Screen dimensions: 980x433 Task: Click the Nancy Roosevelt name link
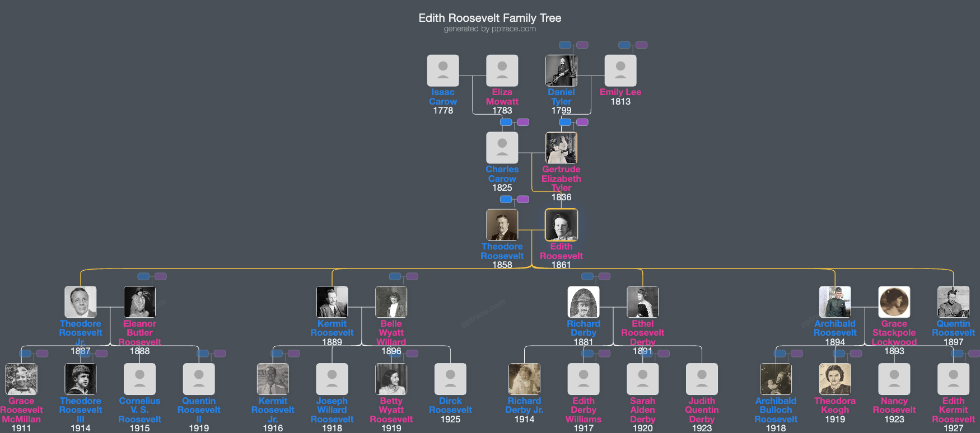[894, 406]
